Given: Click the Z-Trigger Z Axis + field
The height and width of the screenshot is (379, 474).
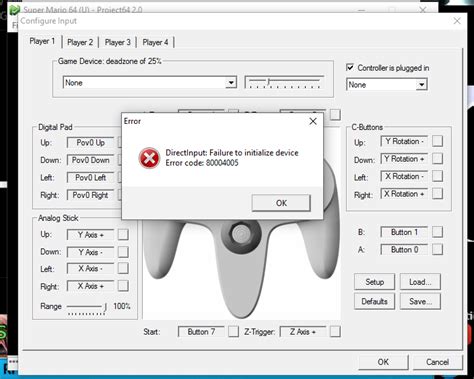Looking at the screenshot, I should pos(303,332).
